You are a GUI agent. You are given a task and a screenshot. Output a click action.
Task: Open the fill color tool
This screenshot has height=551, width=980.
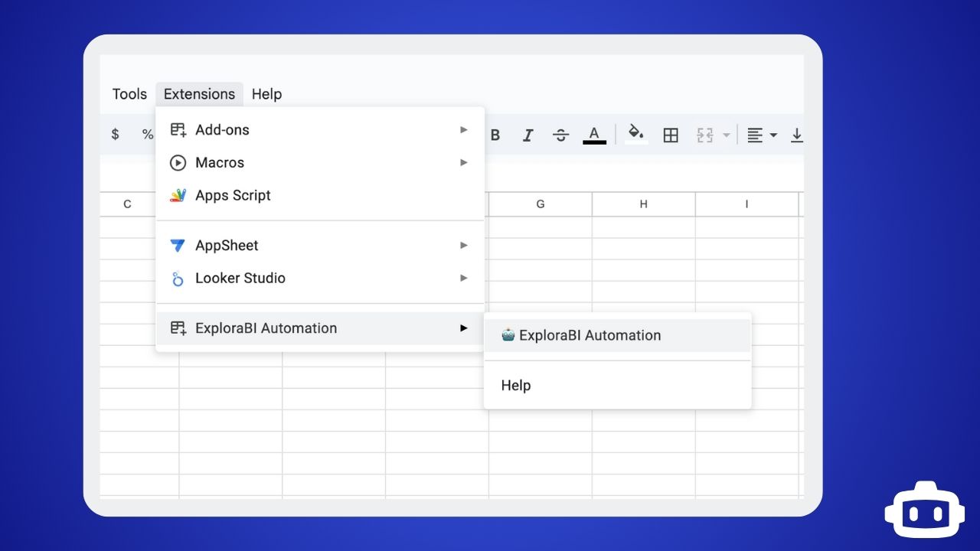click(x=636, y=135)
